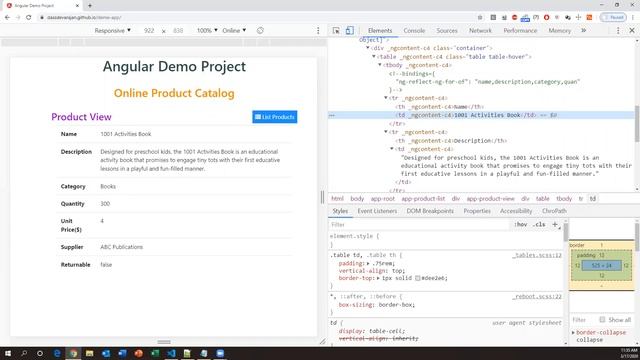Close the DevTools panel with the X
The image size is (640, 360).
(632, 31)
